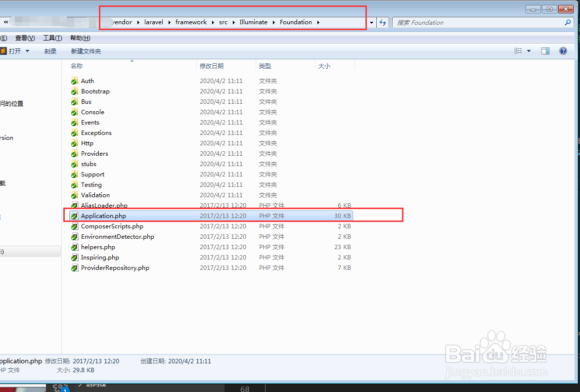Click the EnvironmentDetector.php file icon

point(74,236)
